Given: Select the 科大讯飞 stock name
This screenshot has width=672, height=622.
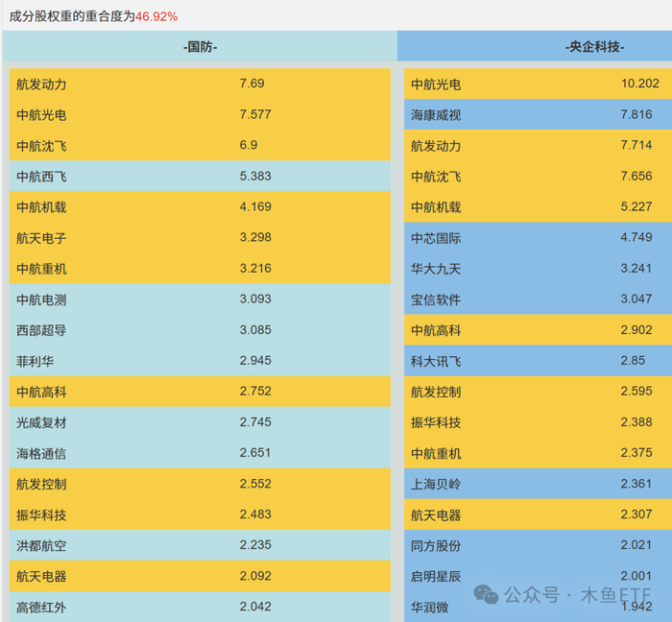Looking at the screenshot, I should pyautogui.click(x=436, y=362).
